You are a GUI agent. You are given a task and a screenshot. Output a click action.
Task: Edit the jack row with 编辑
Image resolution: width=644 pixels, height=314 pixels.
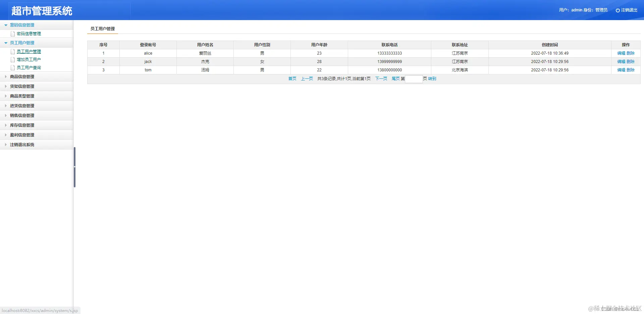(621, 62)
